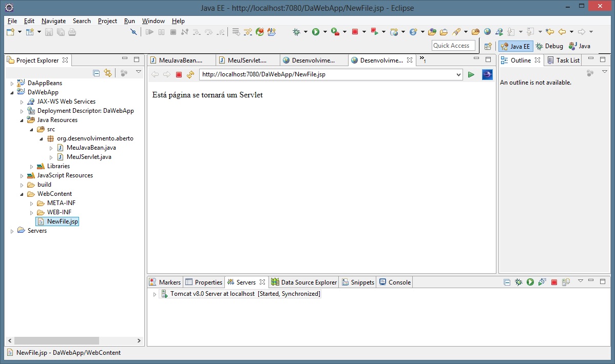615x364 pixels.
Task: Expand the Tomcat v8.0 Server node
Action: point(155,294)
